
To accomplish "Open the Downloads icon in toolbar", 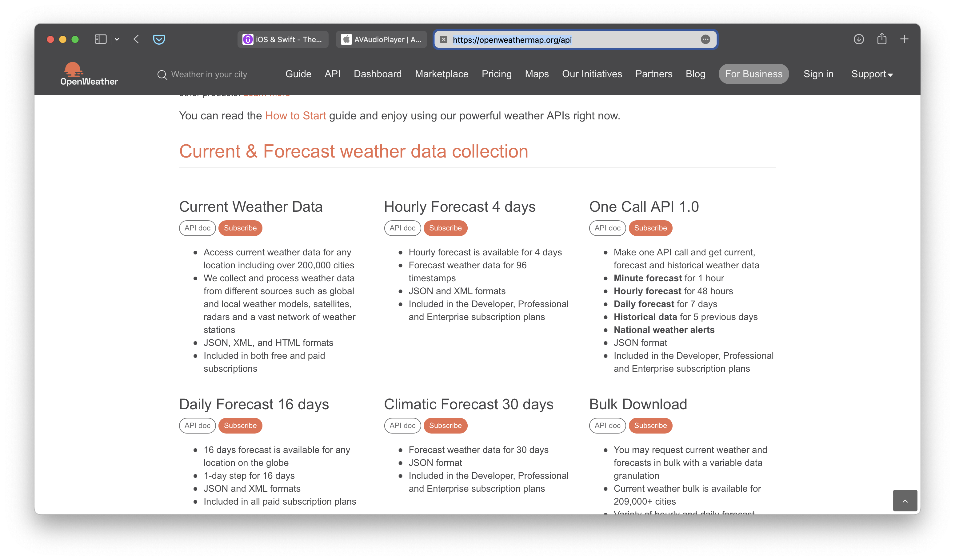I will (x=859, y=39).
